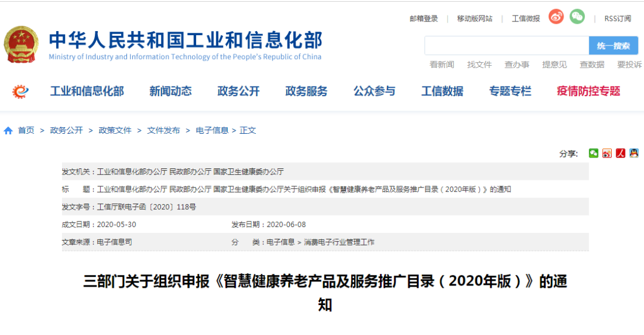Open the Weibo icon in header

[556, 17]
